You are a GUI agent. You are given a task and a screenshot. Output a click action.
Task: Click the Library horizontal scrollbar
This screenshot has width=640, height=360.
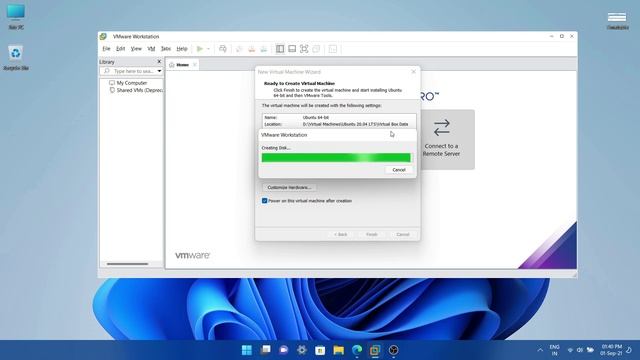click(x=127, y=264)
